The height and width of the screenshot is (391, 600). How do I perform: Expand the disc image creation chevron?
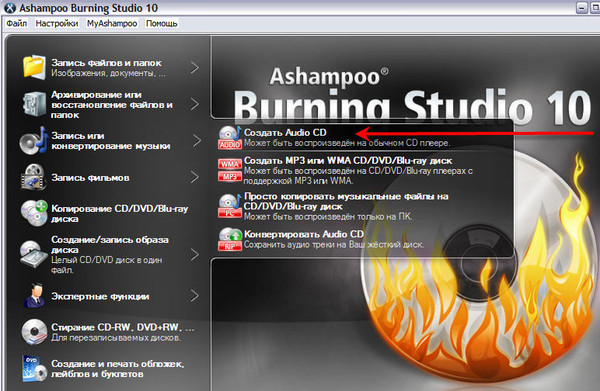pos(195,254)
